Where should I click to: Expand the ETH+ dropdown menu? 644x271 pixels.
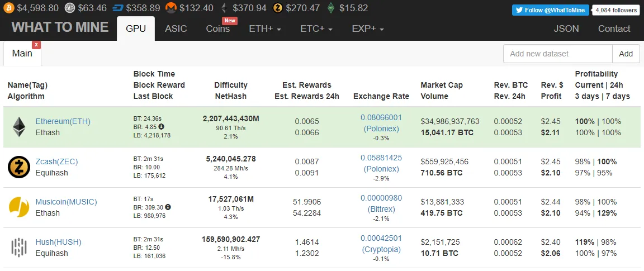click(265, 28)
